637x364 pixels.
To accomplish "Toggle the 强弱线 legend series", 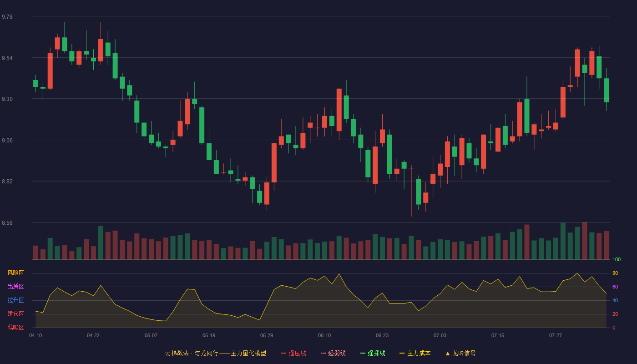I will tap(333, 353).
